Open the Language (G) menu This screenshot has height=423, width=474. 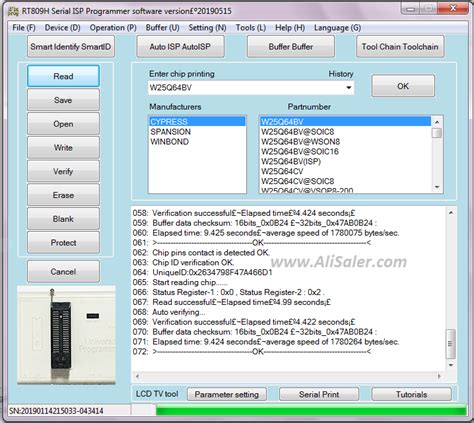337,28
